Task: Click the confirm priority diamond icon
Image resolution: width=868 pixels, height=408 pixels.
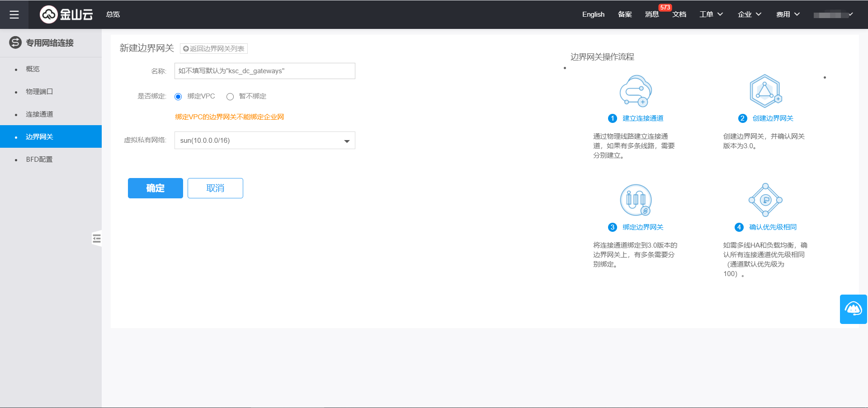Action: 765,200
